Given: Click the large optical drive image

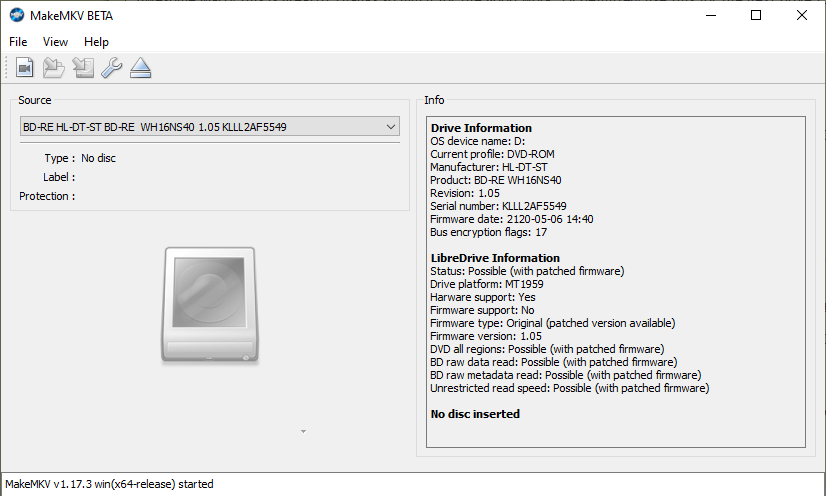Looking at the screenshot, I should pyautogui.click(x=210, y=305).
